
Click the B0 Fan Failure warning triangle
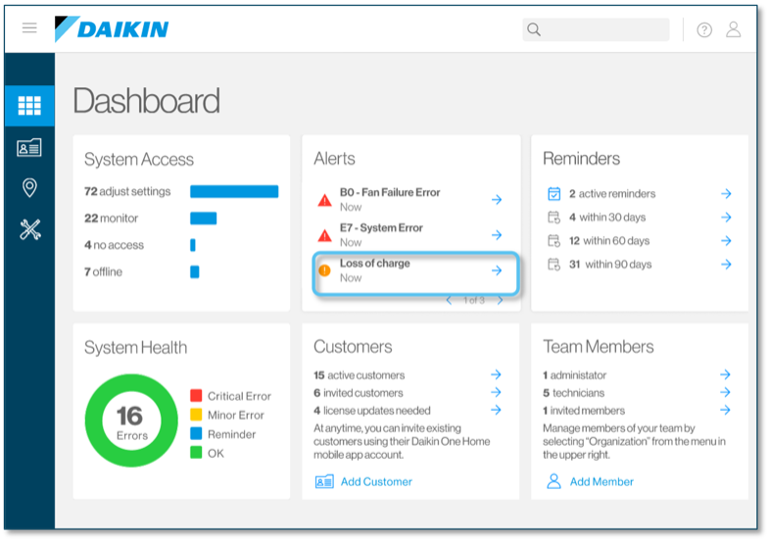(x=325, y=200)
